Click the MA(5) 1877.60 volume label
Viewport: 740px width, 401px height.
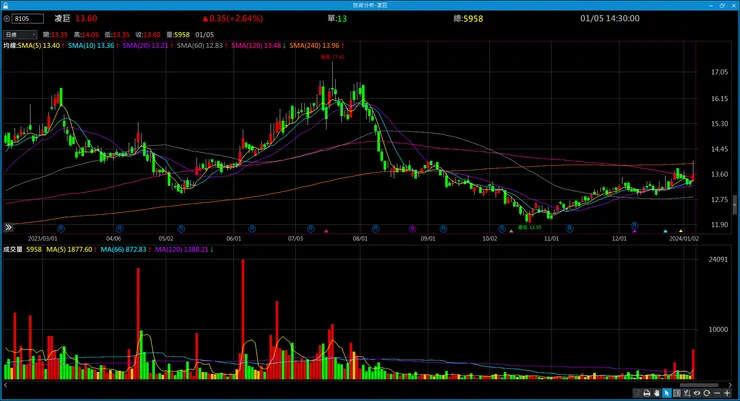click(71, 249)
